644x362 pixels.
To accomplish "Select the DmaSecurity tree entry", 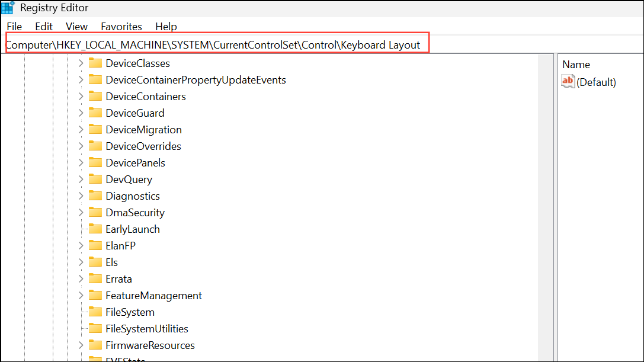I will tap(135, 213).
